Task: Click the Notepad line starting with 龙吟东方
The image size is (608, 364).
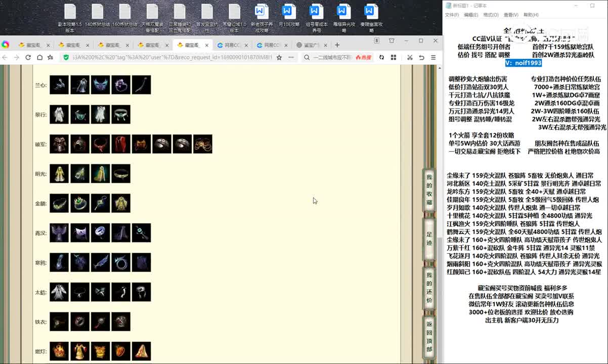Action: pos(516,192)
